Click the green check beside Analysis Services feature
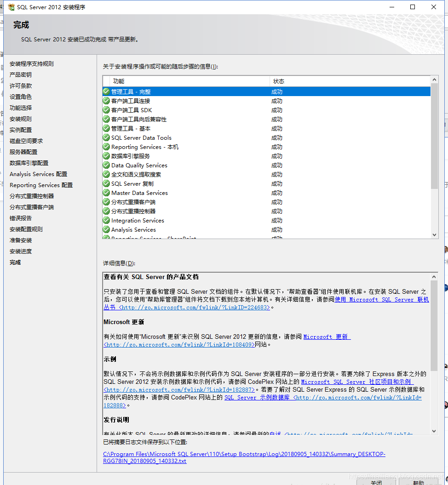 tap(106, 229)
